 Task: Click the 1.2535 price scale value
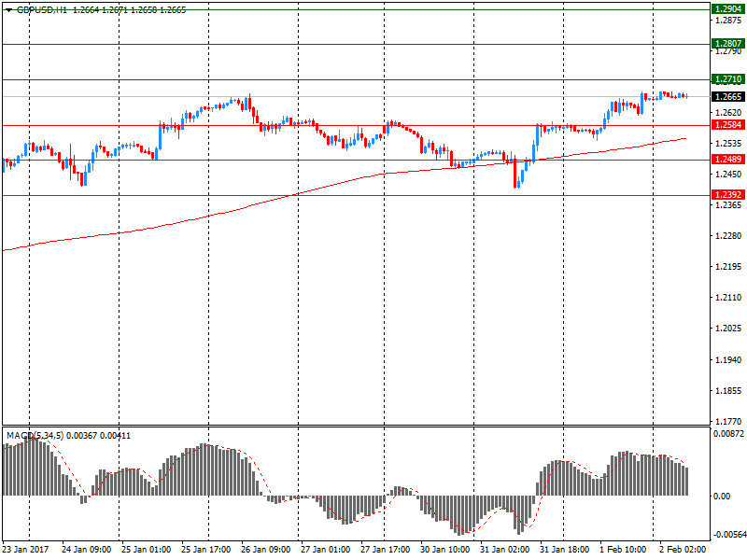728,144
